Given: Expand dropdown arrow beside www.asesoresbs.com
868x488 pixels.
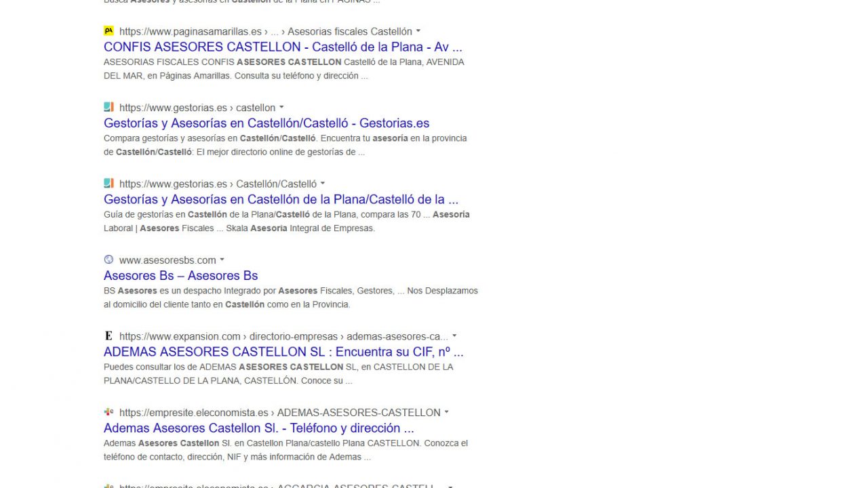Looking at the screenshot, I should click(222, 260).
